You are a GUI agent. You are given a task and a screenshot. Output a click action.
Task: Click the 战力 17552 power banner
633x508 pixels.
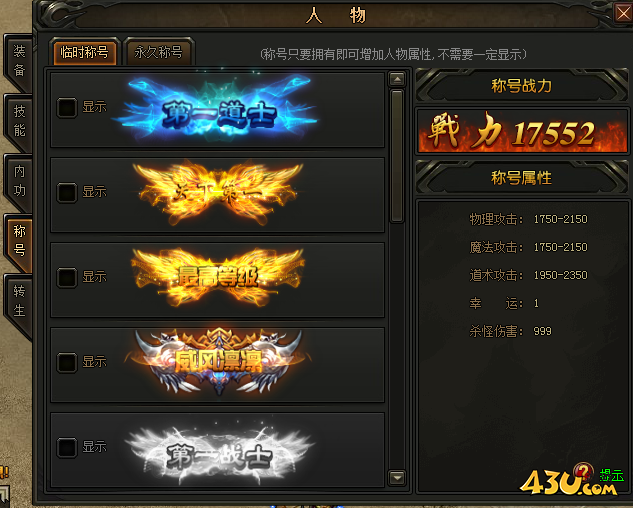click(522, 131)
